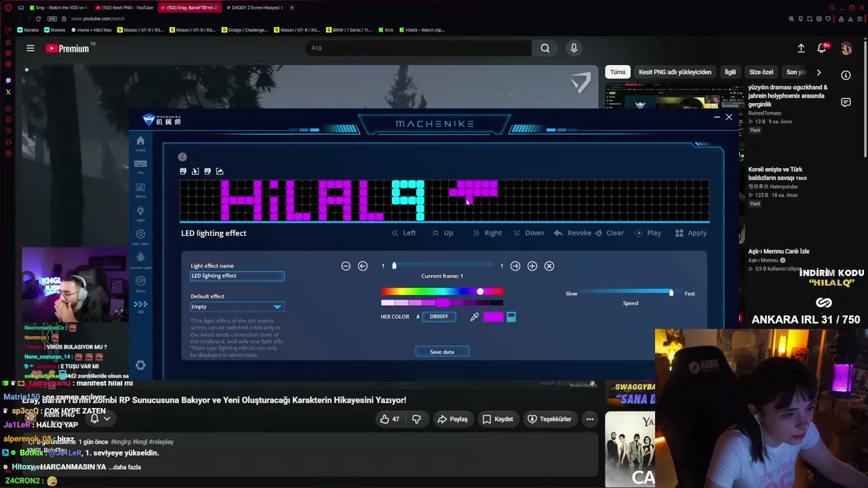Switch to the Kesit PNG - YouTube tab
The width and height of the screenshot is (868, 488).
tap(124, 7)
